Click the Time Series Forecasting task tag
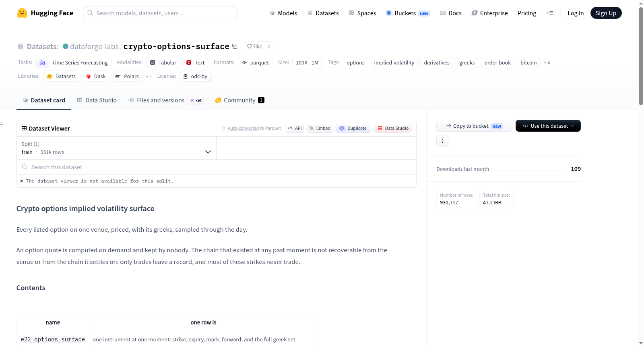 (73, 62)
